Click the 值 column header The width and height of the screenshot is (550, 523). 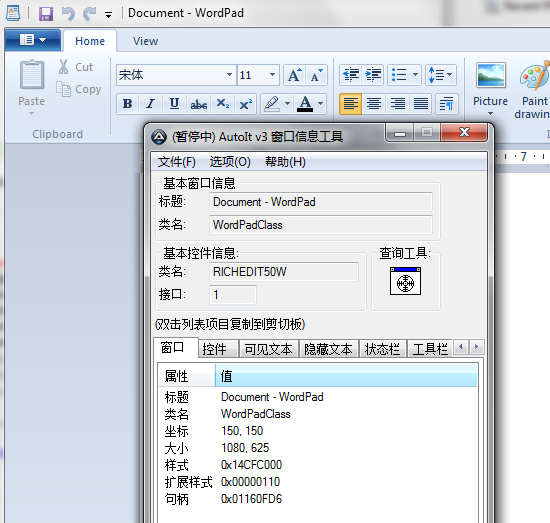point(346,375)
